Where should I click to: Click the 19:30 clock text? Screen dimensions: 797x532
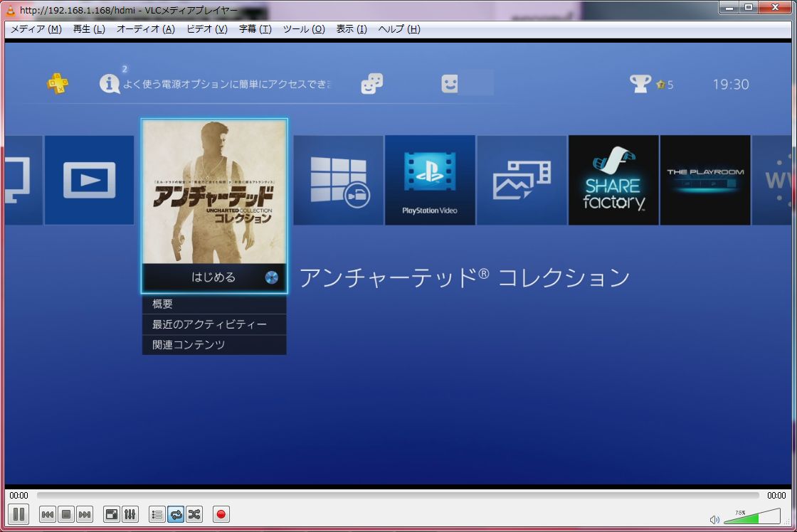[x=730, y=85]
